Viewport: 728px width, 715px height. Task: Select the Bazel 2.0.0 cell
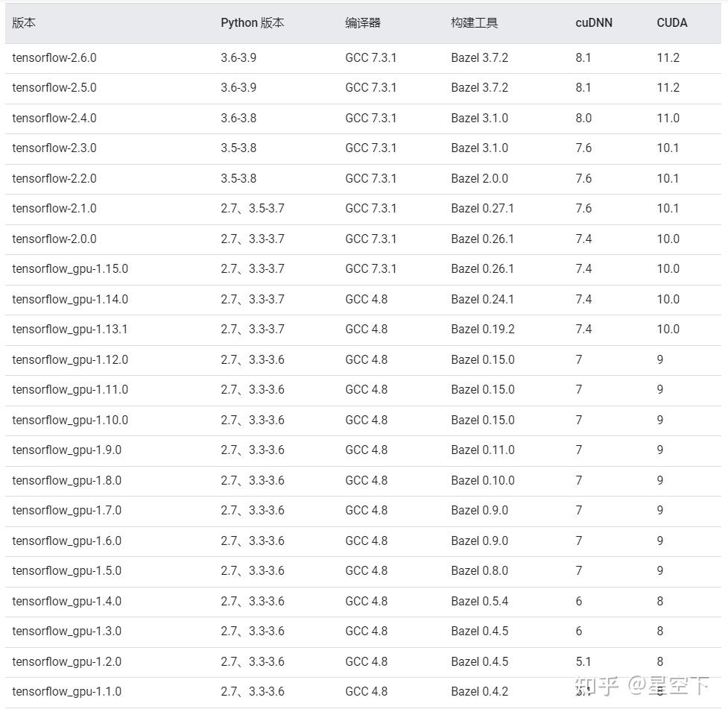point(480,178)
